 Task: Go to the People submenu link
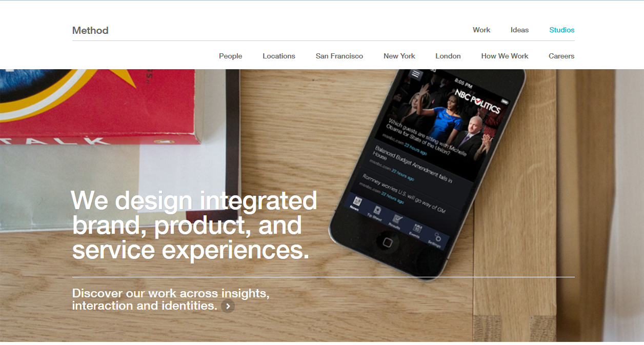tap(231, 56)
